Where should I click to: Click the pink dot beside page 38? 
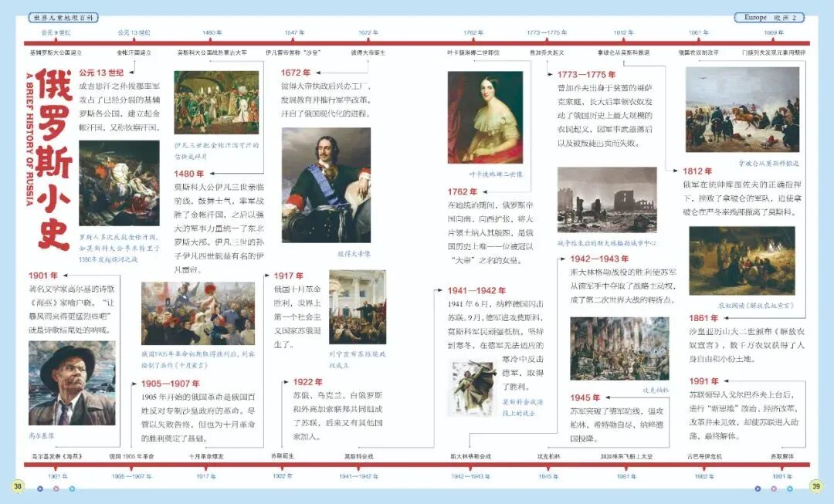coord(56,488)
